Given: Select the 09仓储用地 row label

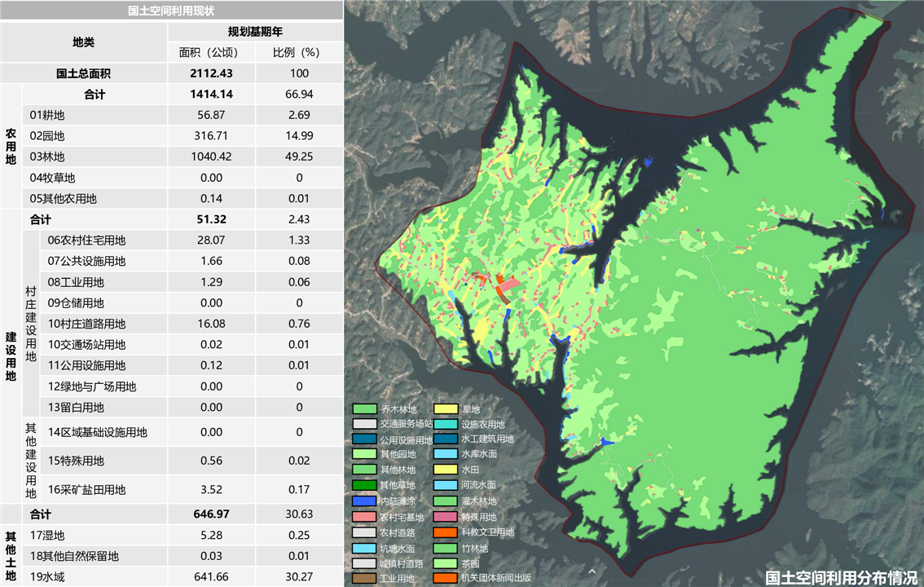Looking at the screenshot, I should coord(76,303).
